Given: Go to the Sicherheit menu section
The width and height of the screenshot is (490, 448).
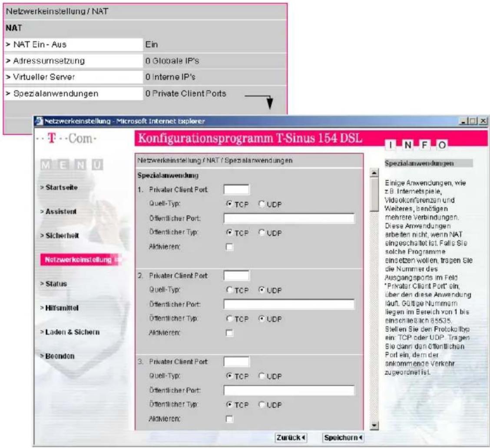Looking at the screenshot, I should click(60, 236).
